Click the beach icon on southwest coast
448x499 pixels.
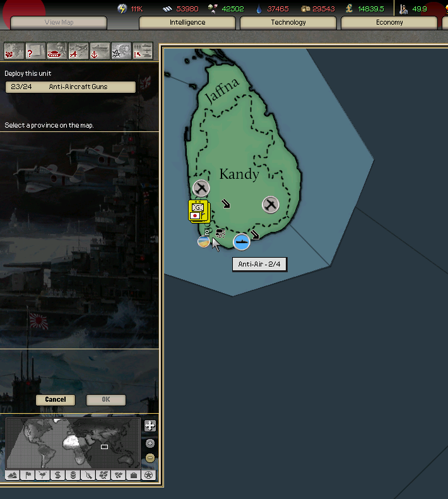(203, 241)
